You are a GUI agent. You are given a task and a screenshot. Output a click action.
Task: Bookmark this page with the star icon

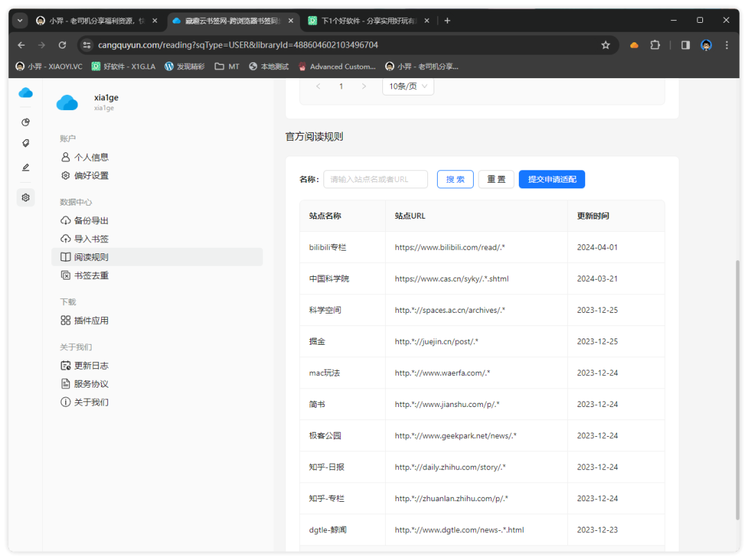[605, 45]
